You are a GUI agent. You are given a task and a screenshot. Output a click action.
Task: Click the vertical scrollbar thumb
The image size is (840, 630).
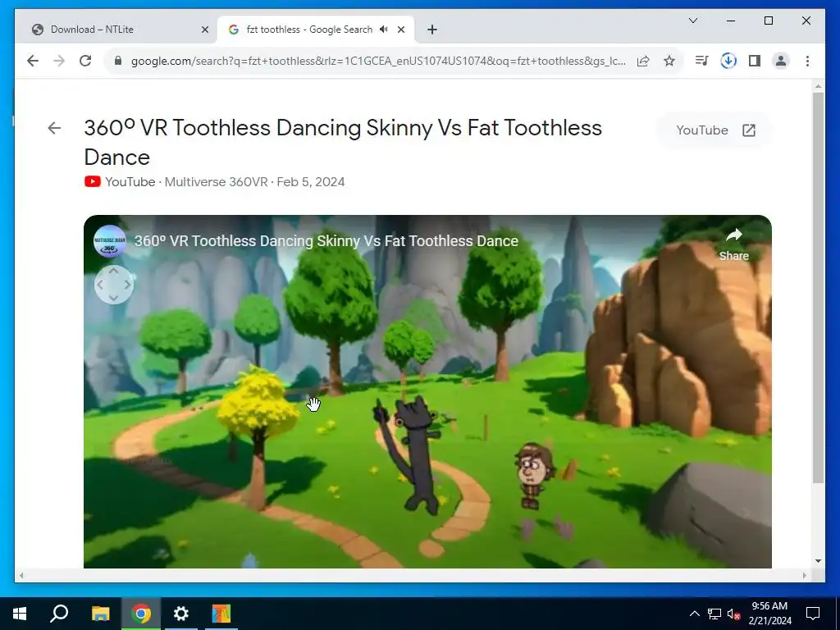click(x=818, y=288)
